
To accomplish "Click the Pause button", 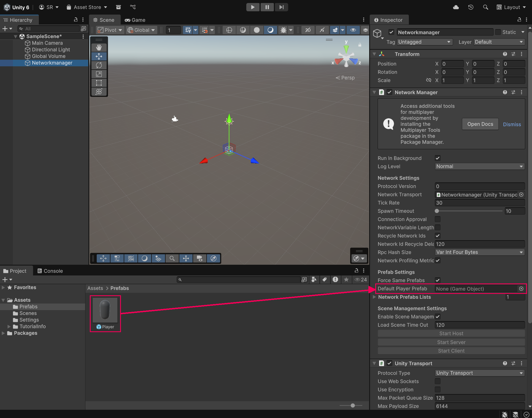I will 267,7.
